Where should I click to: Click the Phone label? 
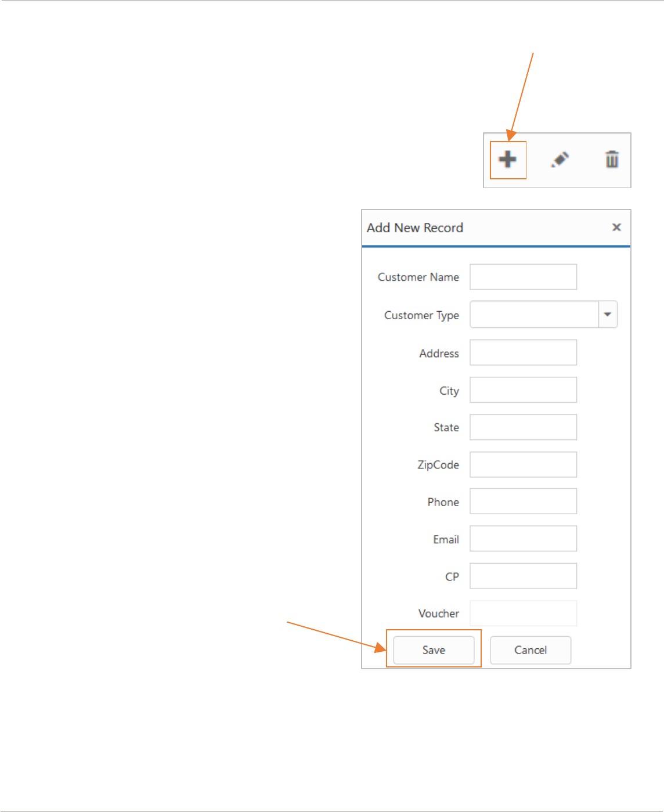pyautogui.click(x=443, y=502)
